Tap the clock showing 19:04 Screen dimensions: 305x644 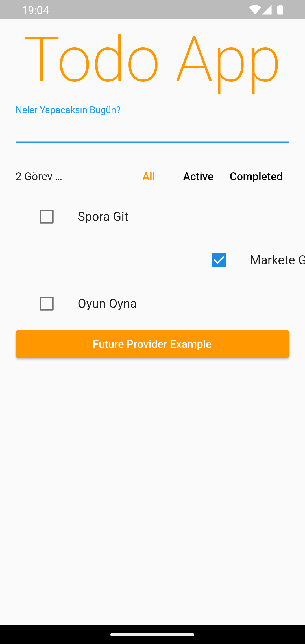point(36,9)
